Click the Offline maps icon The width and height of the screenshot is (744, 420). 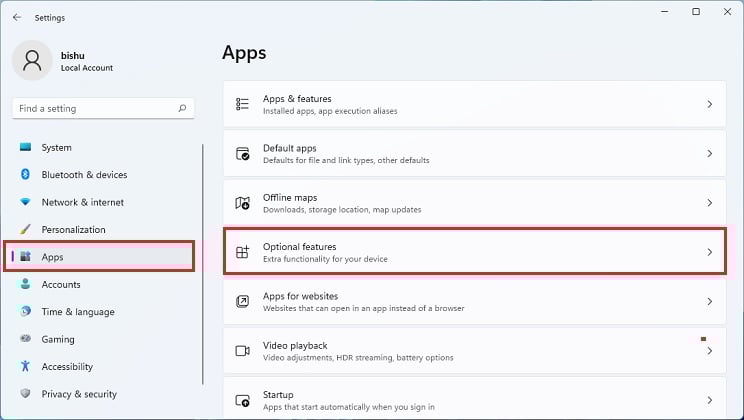coord(242,203)
